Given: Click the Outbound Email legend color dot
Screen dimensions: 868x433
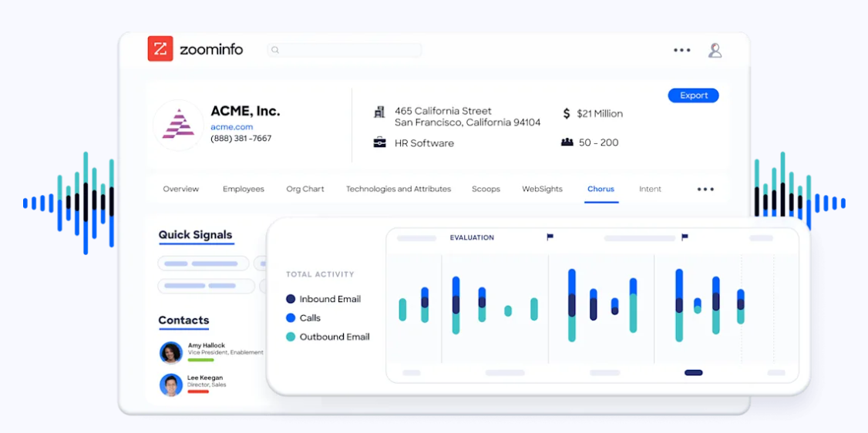Looking at the screenshot, I should [291, 337].
